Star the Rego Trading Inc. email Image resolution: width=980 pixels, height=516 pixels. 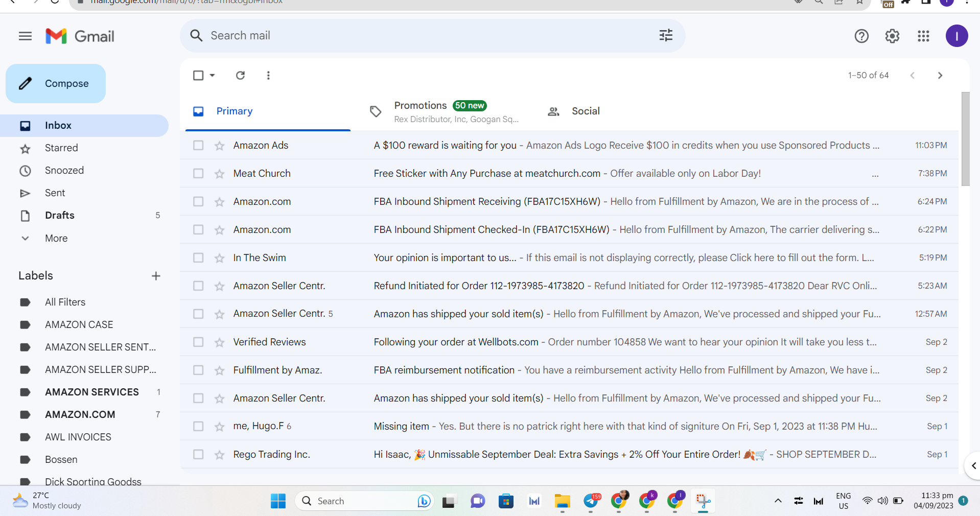(x=220, y=455)
